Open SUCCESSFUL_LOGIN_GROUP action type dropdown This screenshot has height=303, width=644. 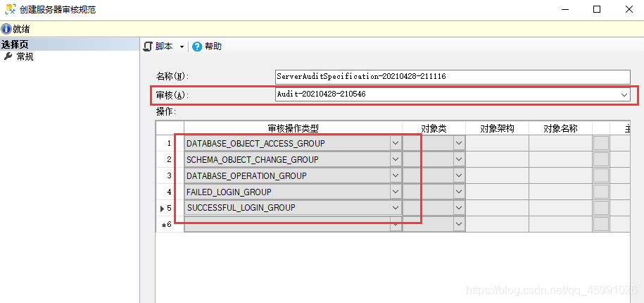click(396, 208)
